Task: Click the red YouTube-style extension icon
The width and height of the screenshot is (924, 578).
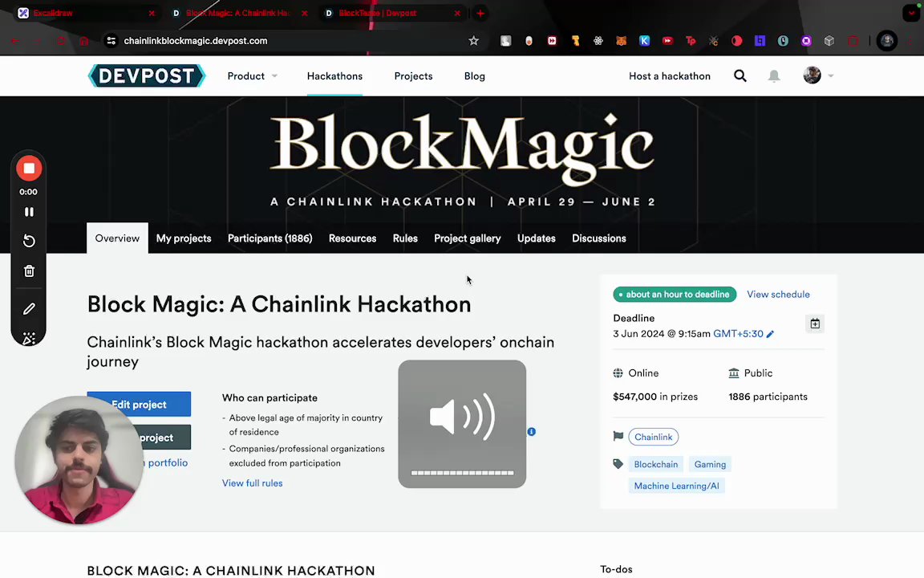Action: [x=667, y=41]
